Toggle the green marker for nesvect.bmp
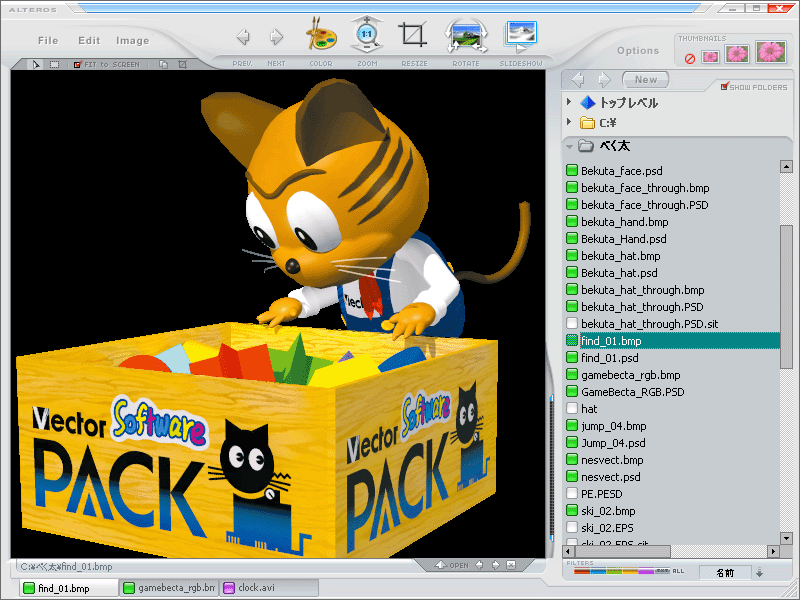The height and width of the screenshot is (600, 800). point(572,460)
